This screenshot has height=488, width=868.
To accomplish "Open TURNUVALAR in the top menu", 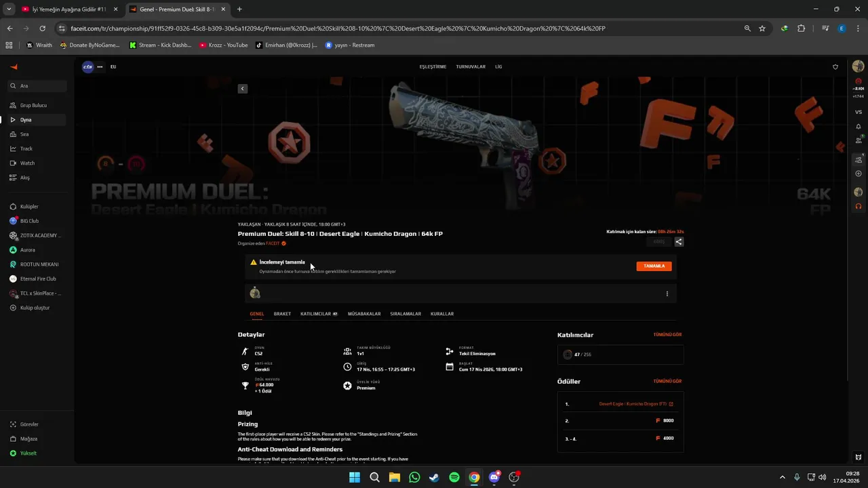I will (x=471, y=67).
